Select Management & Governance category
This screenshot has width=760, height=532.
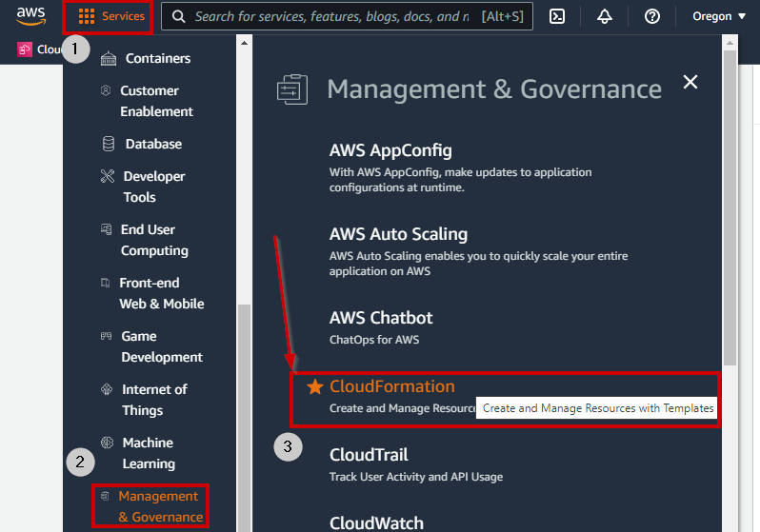click(x=160, y=506)
